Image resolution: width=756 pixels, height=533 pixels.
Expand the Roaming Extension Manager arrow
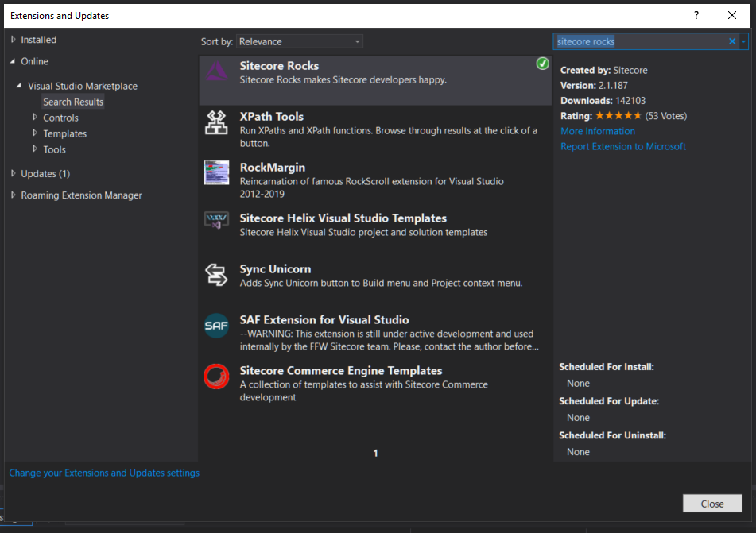coord(14,195)
